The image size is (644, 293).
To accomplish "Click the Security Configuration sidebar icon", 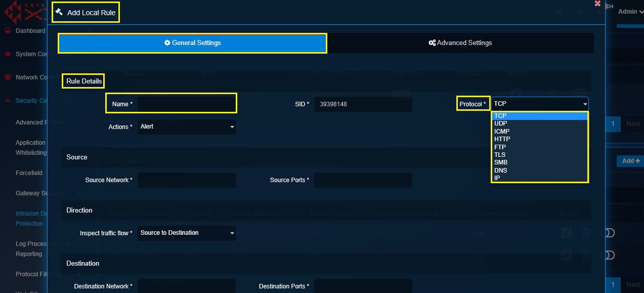I will (8, 100).
